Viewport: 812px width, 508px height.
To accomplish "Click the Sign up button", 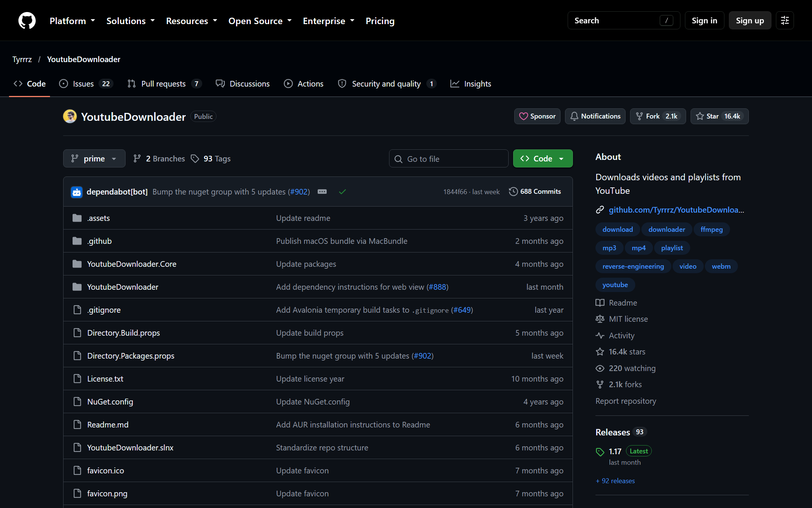I will (750, 20).
